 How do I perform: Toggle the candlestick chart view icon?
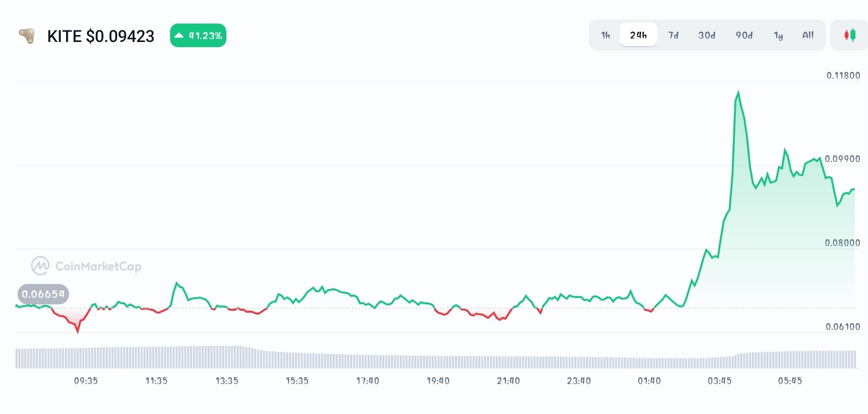850,35
